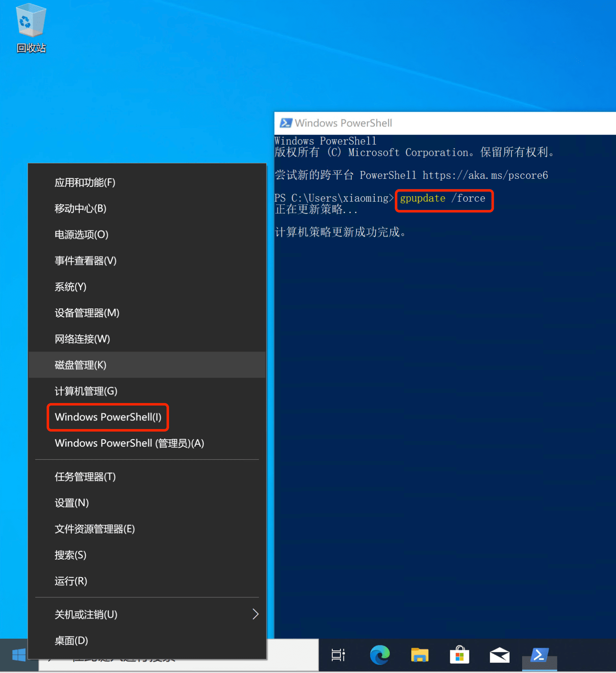Click the PowerShell icon in the title bar
The width and height of the screenshot is (616, 673).
coord(286,123)
